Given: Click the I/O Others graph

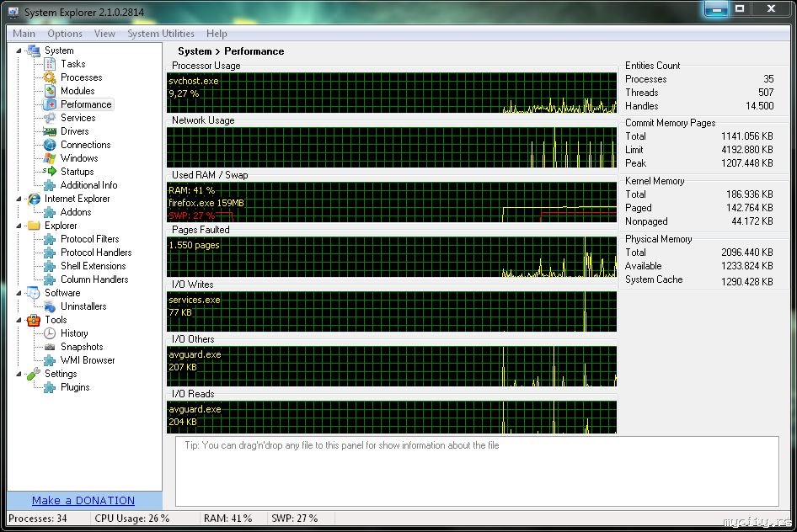Looking at the screenshot, I should point(392,366).
